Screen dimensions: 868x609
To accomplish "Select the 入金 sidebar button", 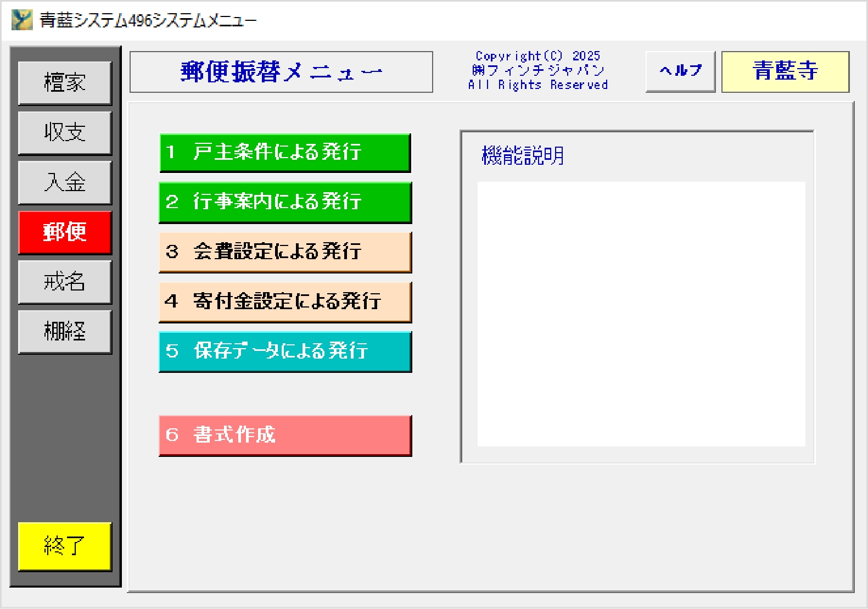I will coord(65,182).
